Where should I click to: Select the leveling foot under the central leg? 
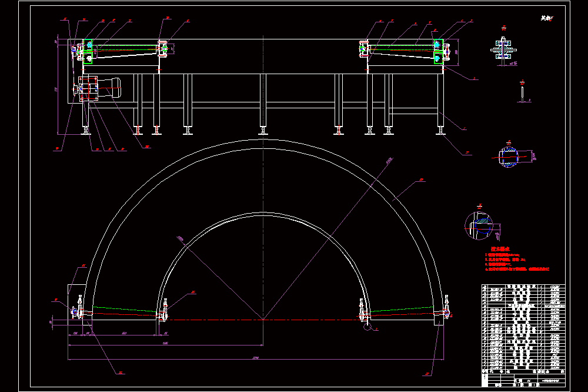[263, 131]
